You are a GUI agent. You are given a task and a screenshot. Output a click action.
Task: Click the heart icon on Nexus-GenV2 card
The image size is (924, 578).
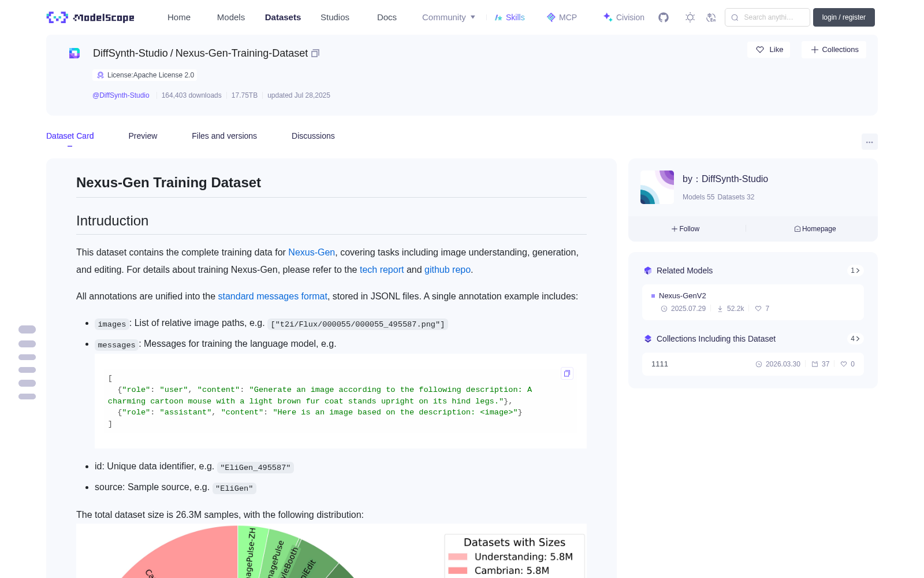point(758,309)
